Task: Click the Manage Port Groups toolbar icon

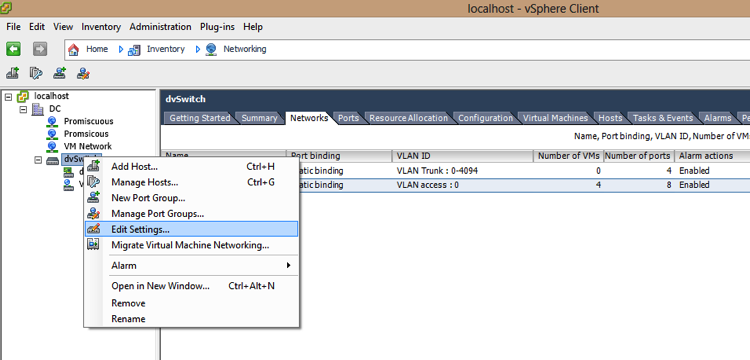Action: pos(84,73)
